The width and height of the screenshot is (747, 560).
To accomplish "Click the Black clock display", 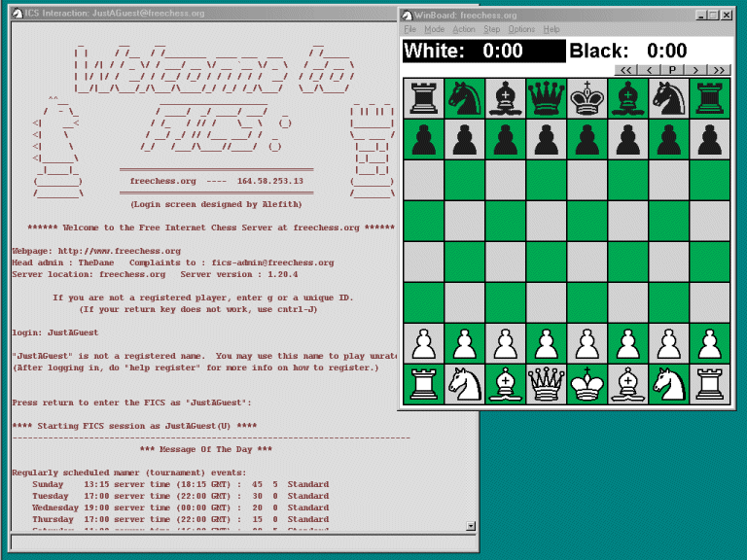I will 650,51.
